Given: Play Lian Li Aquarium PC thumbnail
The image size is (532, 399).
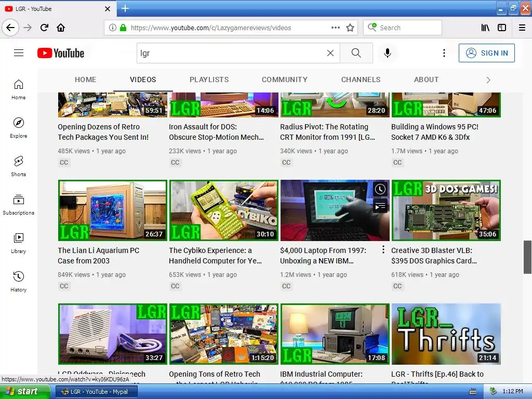Looking at the screenshot, I should [x=113, y=210].
